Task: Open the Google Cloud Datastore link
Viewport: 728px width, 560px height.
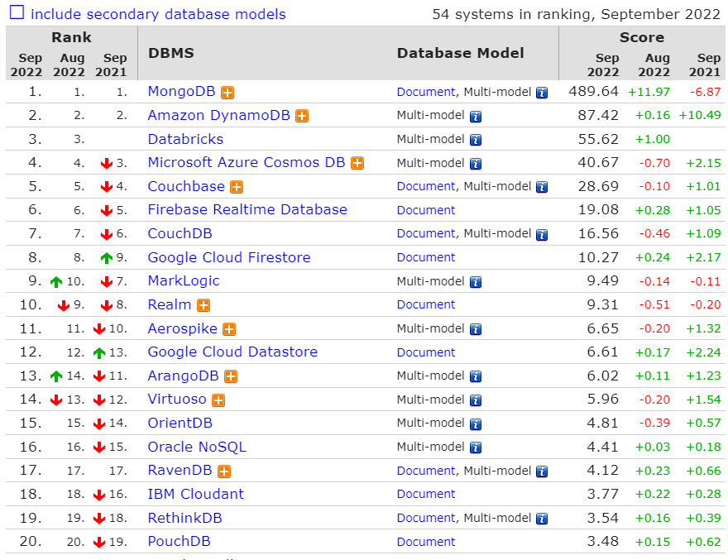Action: point(232,352)
